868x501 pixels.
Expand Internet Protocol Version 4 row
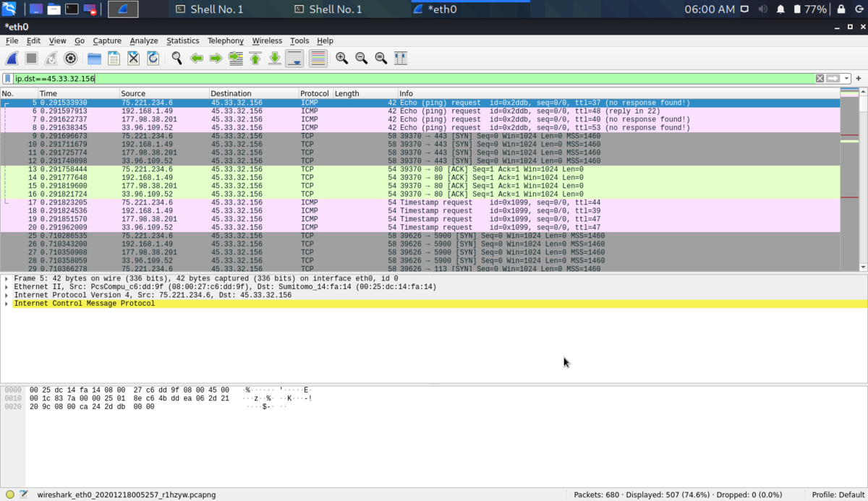click(x=7, y=295)
